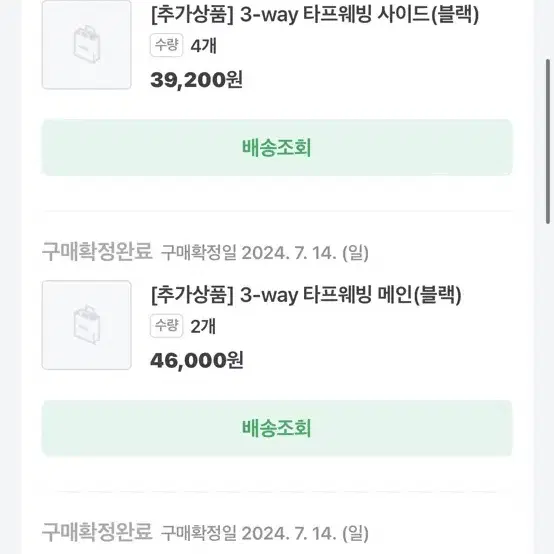Click 구매확정완료 status above 메인(블랙) item
The height and width of the screenshot is (554, 554).
[x=97, y=252]
